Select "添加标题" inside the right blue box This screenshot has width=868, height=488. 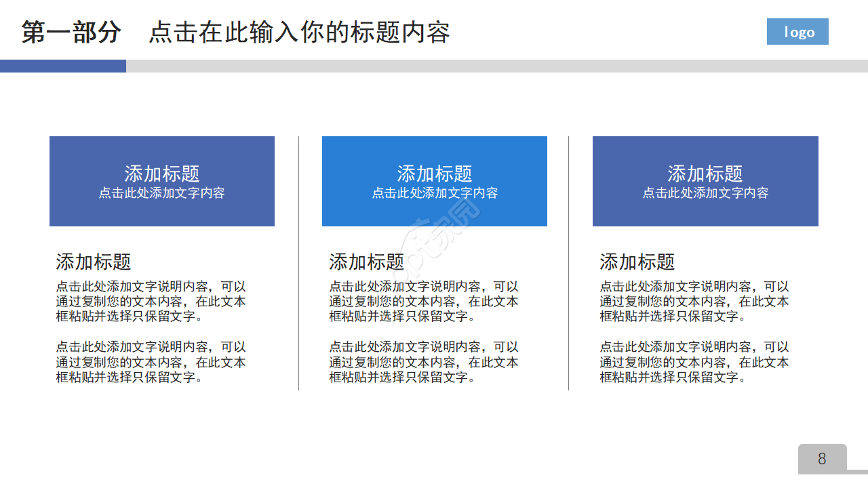tap(705, 174)
